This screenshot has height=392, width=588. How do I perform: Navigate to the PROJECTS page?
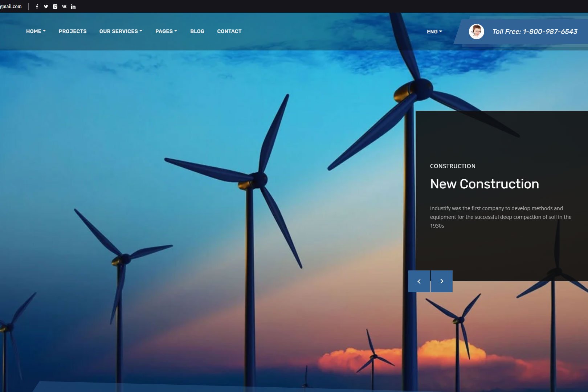coord(73,31)
